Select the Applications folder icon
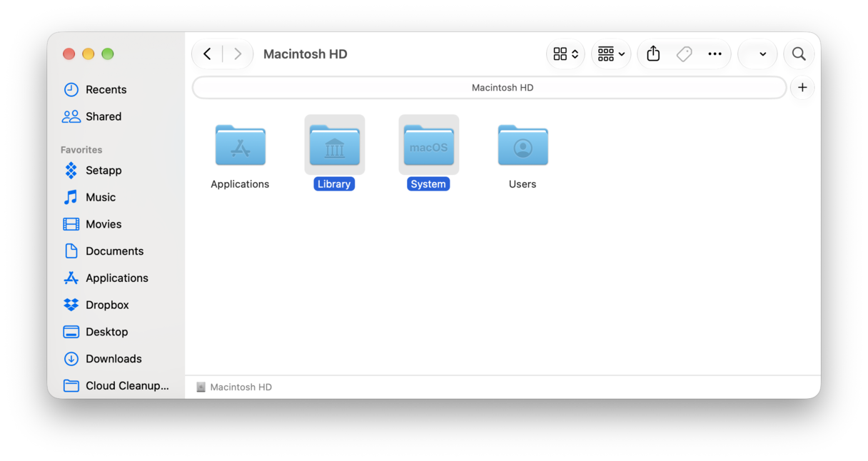Image resolution: width=868 pixels, height=461 pixels. pos(241,145)
